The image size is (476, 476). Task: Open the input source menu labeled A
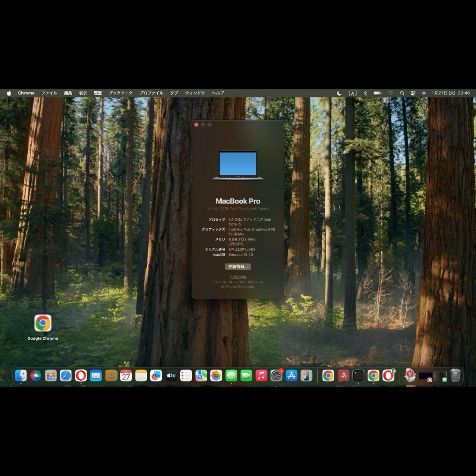[x=352, y=93]
